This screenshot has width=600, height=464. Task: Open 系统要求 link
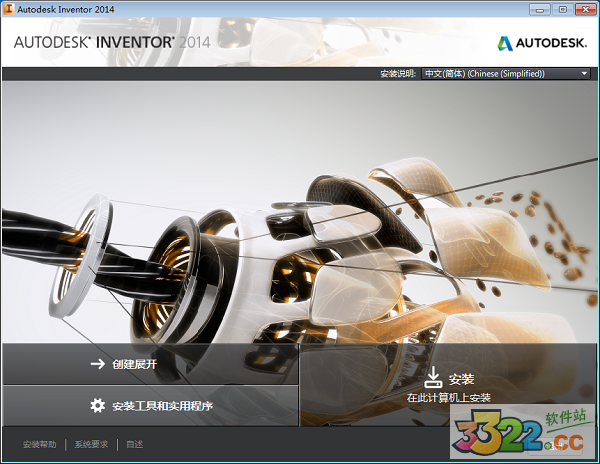(91, 444)
